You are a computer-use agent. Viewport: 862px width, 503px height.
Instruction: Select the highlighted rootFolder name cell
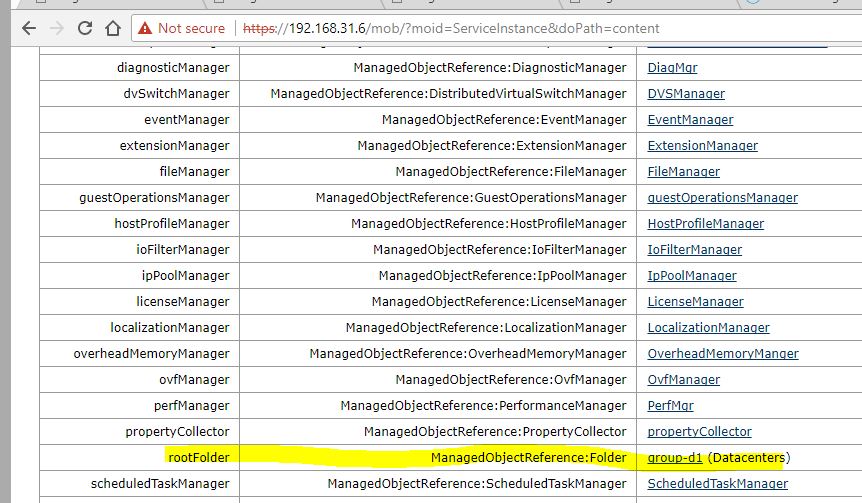pyautogui.click(x=140, y=457)
